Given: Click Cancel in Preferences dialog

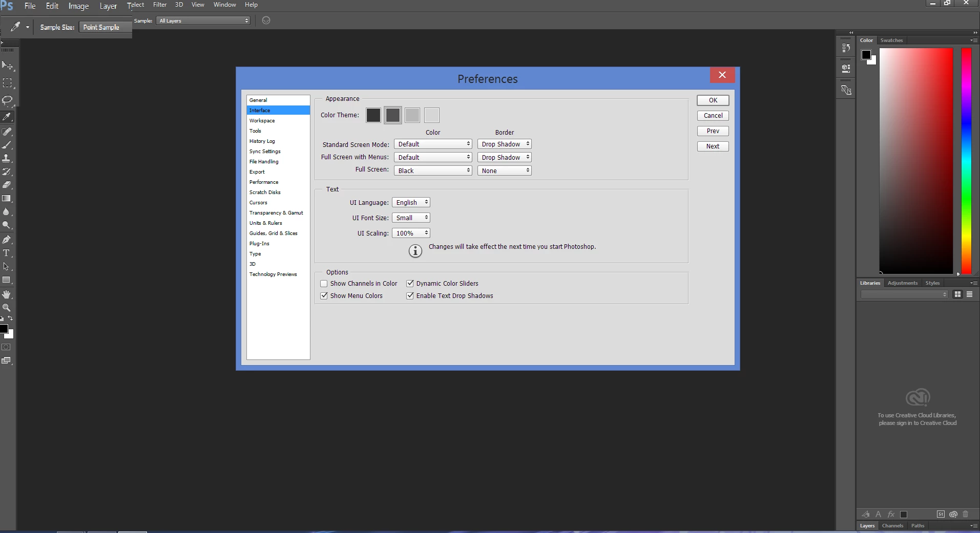Looking at the screenshot, I should click(x=713, y=116).
